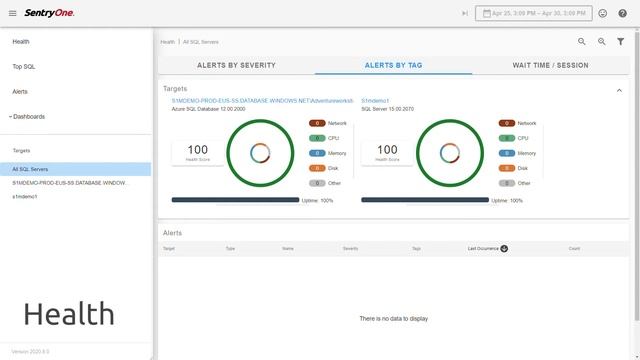Viewport: 640px width, 360px height.
Task: Jump to latest time range icon
Action: click(x=465, y=13)
